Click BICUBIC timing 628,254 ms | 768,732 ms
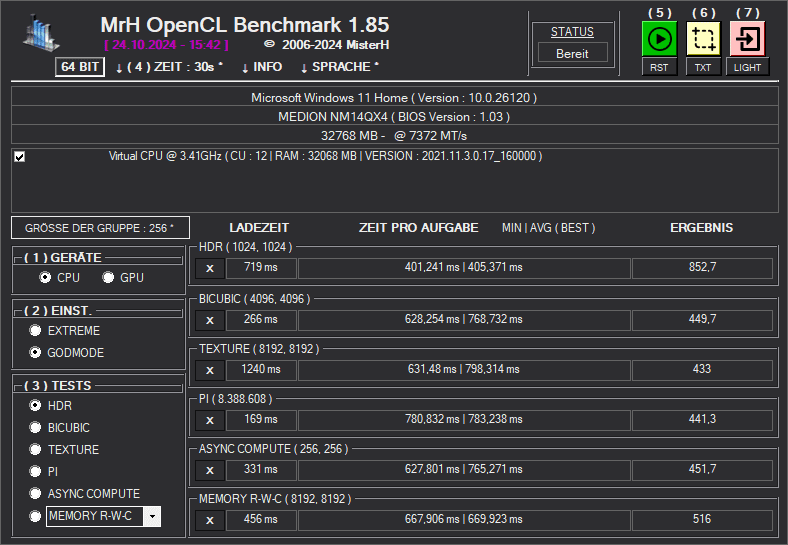 464,319
